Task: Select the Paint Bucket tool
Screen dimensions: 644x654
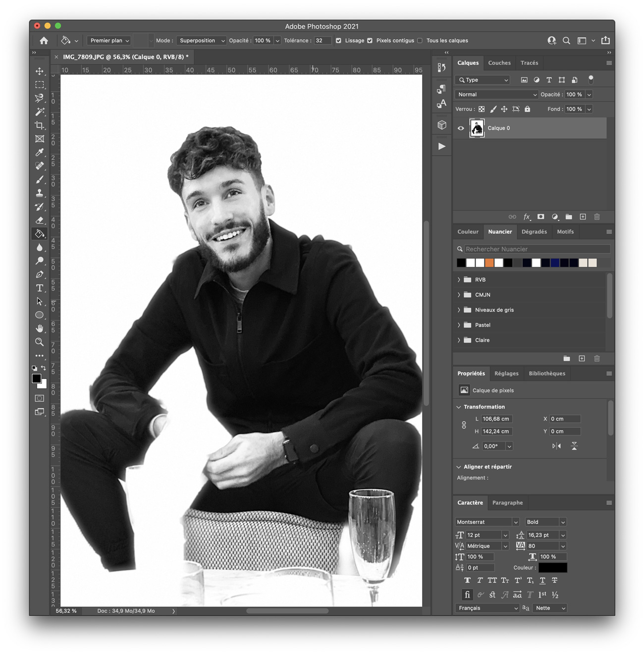Action: 40,234
